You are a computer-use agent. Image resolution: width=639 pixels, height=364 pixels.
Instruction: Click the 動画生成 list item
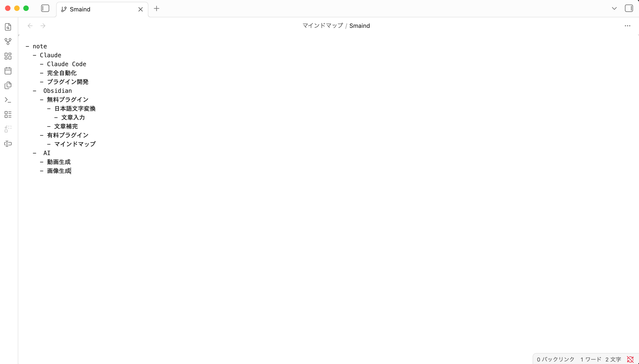click(59, 162)
